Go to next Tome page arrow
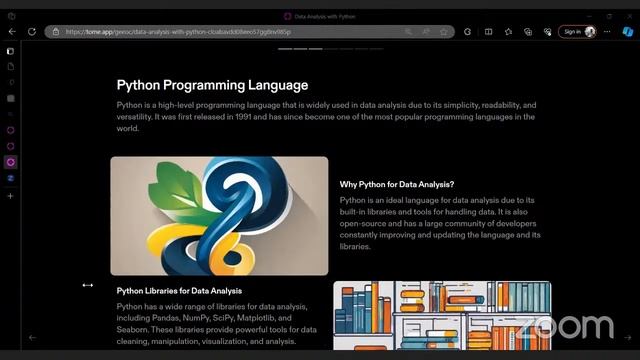 tap(628, 338)
